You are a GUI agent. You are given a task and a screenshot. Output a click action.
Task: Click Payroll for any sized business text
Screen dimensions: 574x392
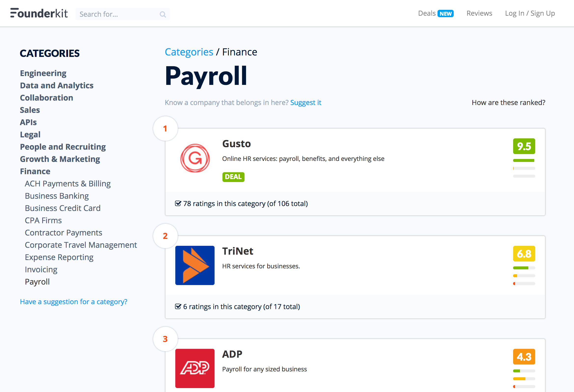[x=264, y=369]
